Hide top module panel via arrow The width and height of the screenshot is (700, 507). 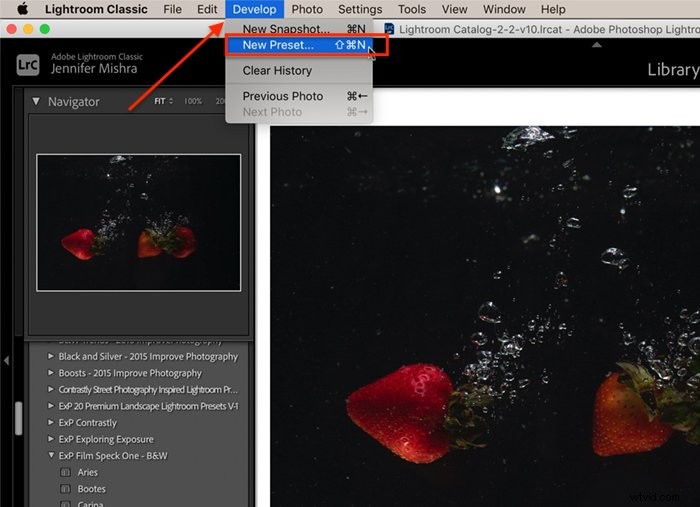(x=596, y=45)
